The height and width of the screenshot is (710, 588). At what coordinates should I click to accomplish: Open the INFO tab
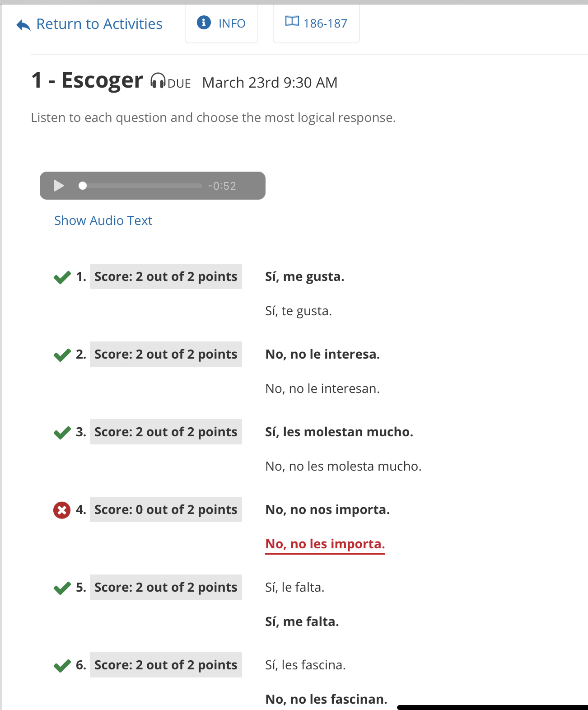(x=221, y=23)
